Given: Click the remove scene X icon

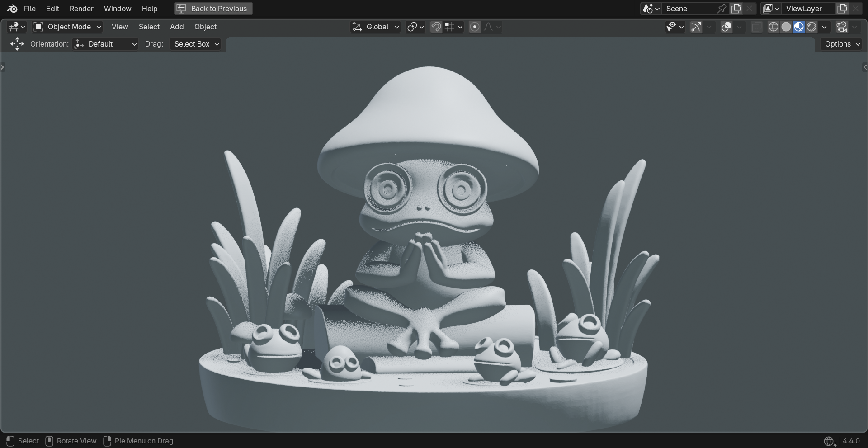Looking at the screenshot, I should point(749,9).
